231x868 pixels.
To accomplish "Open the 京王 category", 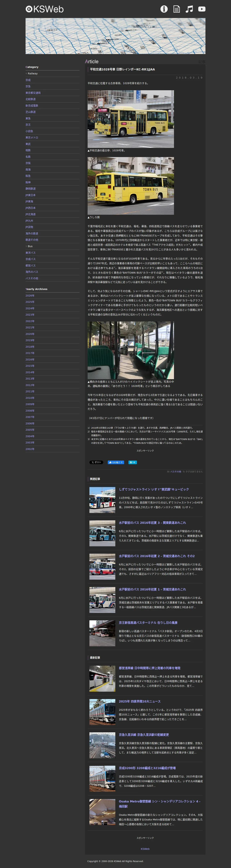I will click(x=28, y=125).
